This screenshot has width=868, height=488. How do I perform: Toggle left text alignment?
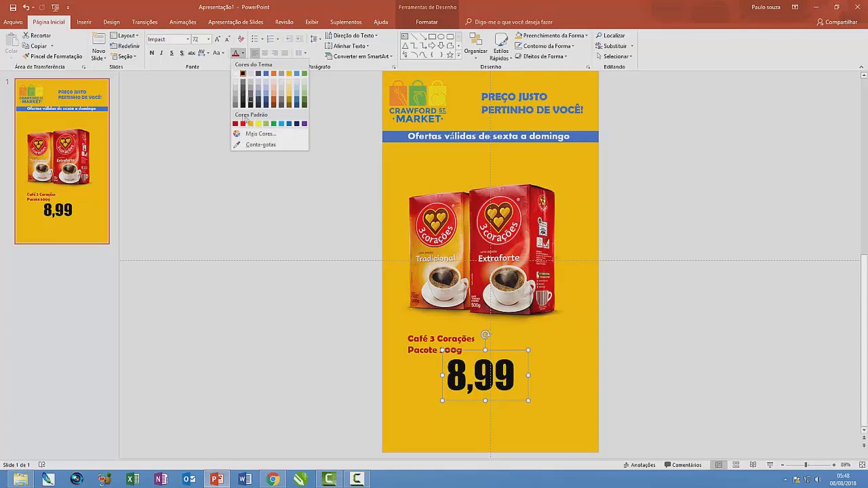[x=255, y=53]
